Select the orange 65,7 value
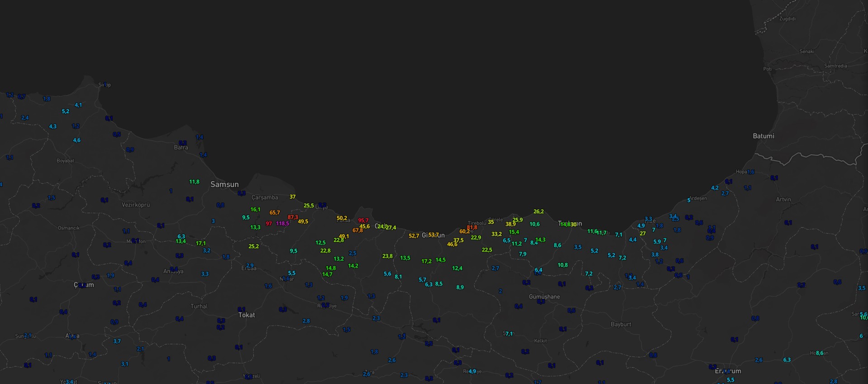Viewport: 868px width, 384px height. click(x=275, y=213)
